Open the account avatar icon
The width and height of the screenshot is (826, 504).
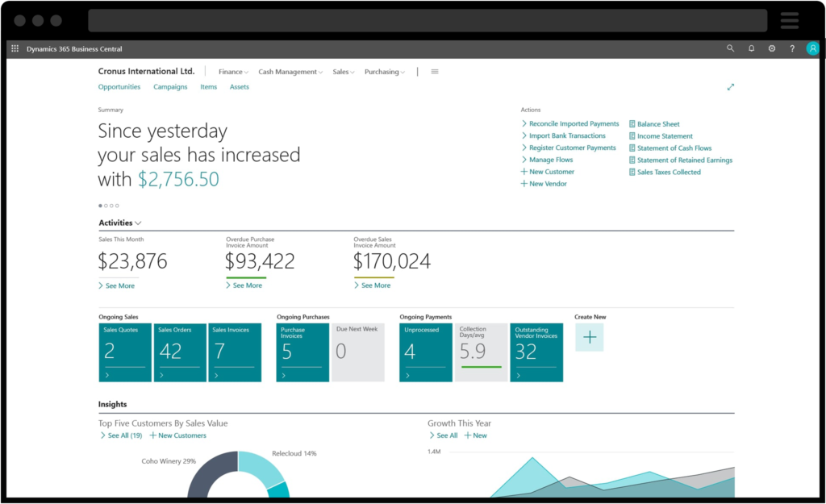811,48
